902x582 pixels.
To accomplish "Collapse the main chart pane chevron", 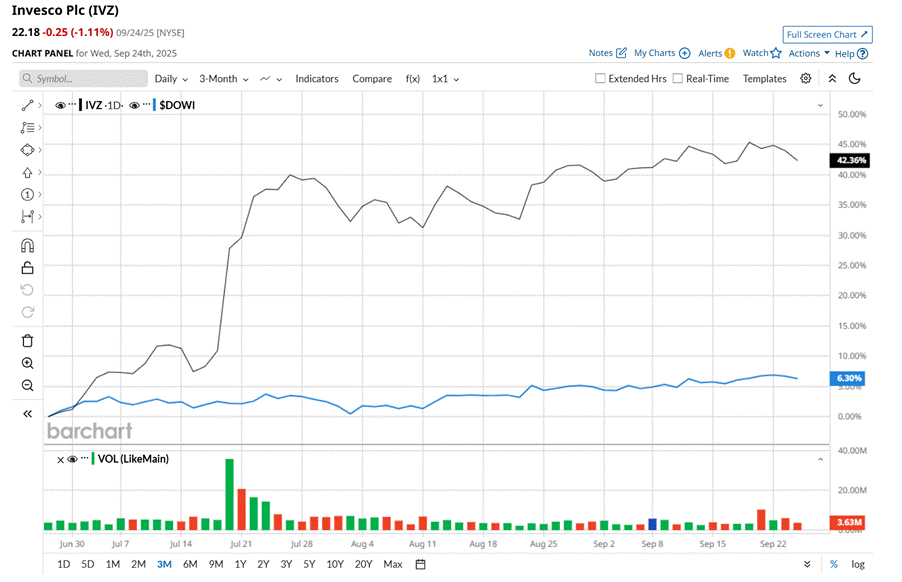I will click(820, 105).
